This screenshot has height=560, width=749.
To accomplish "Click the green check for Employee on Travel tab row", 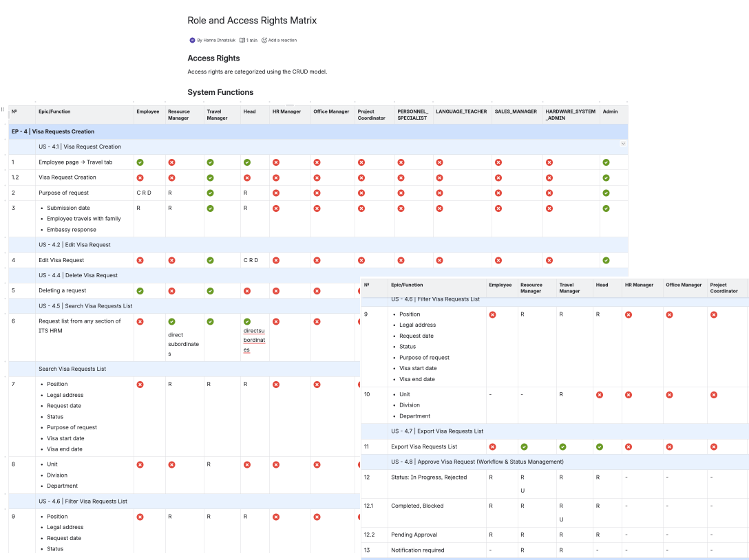I will click(x=140, y=162).
